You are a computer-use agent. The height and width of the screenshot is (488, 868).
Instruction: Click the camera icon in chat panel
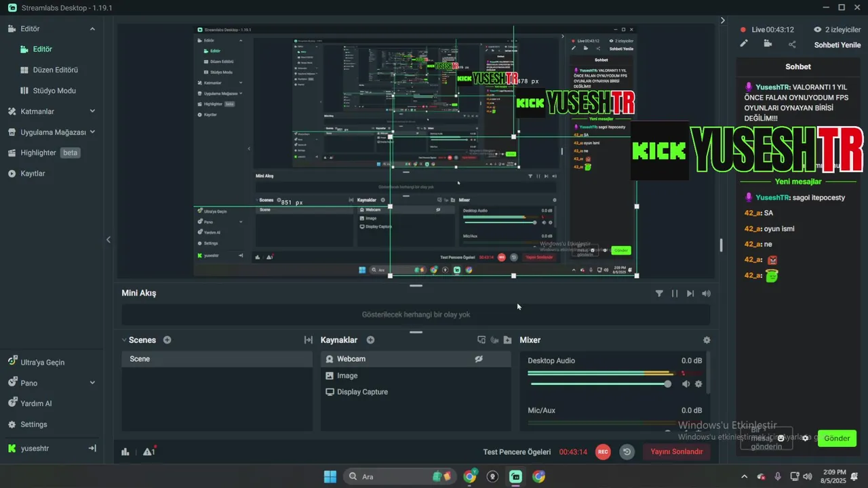768,44
